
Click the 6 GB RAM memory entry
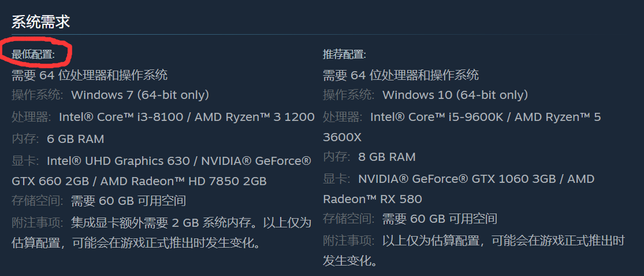tap(76, 139)
